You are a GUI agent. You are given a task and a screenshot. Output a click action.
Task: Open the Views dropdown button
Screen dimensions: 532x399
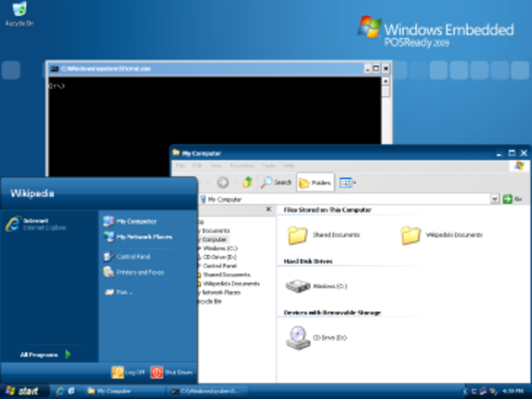(348, 182)
